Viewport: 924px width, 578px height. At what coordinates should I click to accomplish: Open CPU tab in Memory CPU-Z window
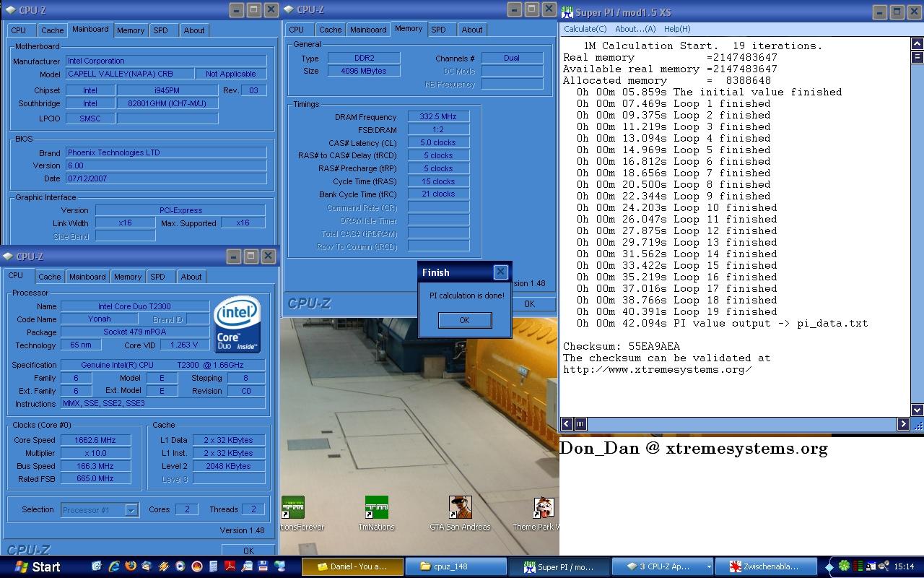click(297, 30)
